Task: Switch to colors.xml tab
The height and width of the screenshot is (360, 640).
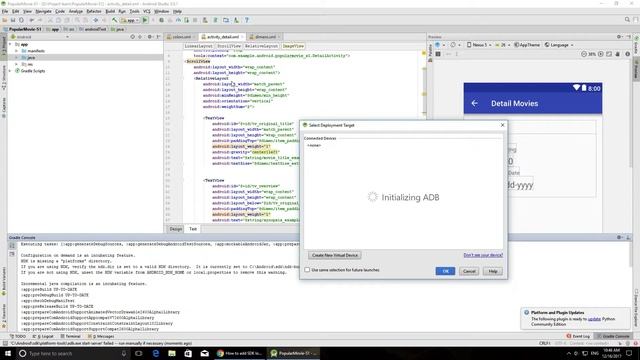Action: point(180,37)
